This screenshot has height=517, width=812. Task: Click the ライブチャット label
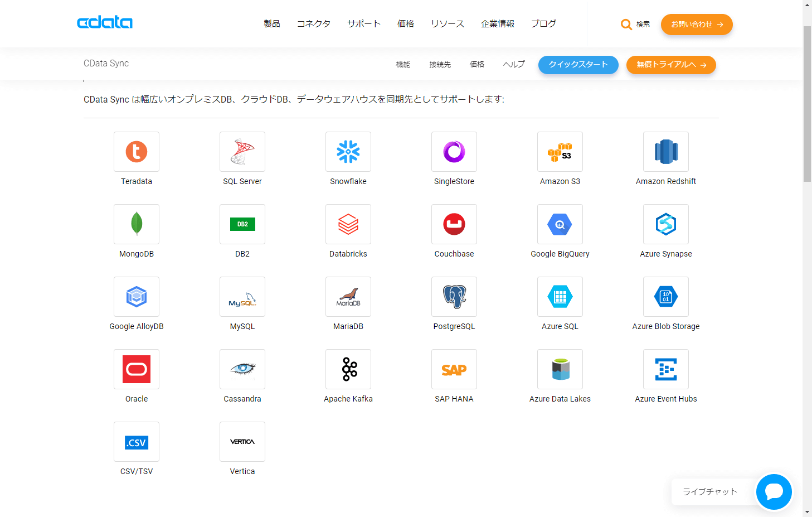pyautogui.click(x=710, y=492)
